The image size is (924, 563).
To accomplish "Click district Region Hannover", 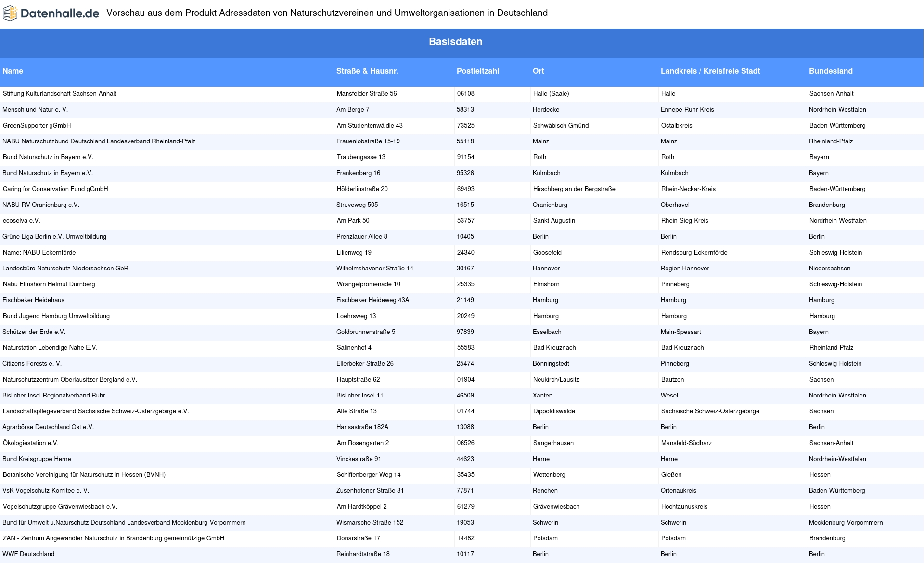I will [x=685, y=269].
